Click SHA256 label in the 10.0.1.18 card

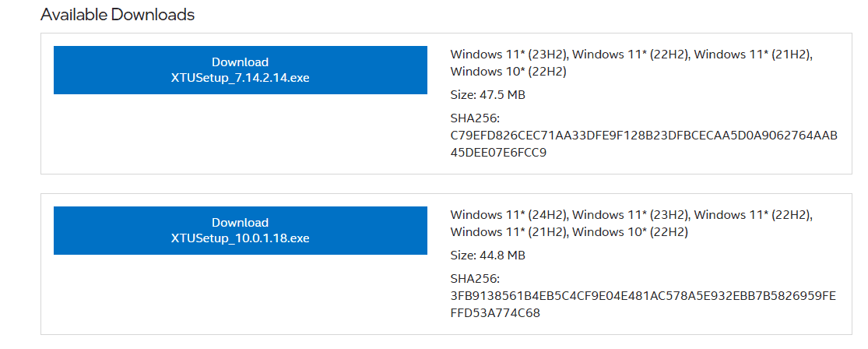tap(476, 279)
